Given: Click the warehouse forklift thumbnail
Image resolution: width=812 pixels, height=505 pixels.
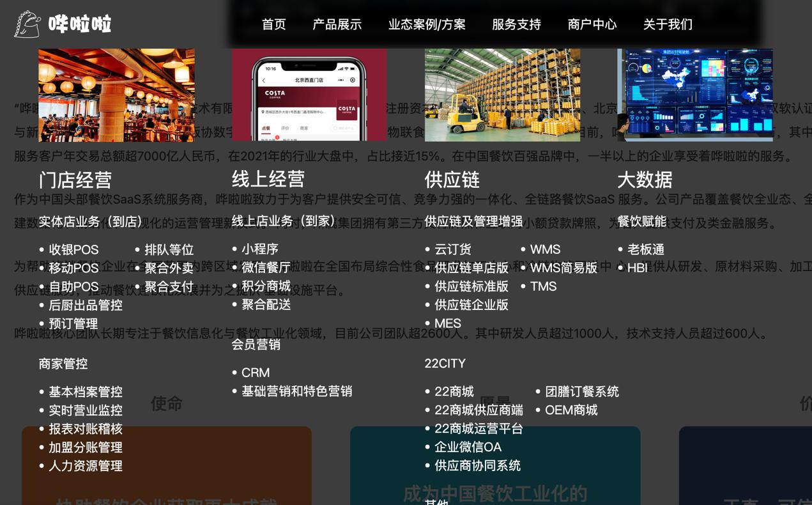Looking at the screenshot, I should (x=502, y=95).
